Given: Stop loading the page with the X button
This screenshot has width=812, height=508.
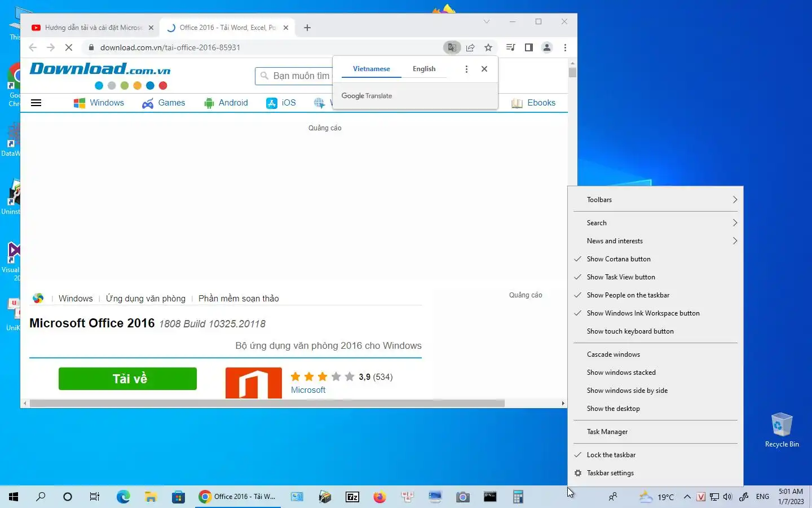Looking at the screenshot, I should (x=69, y=47).
